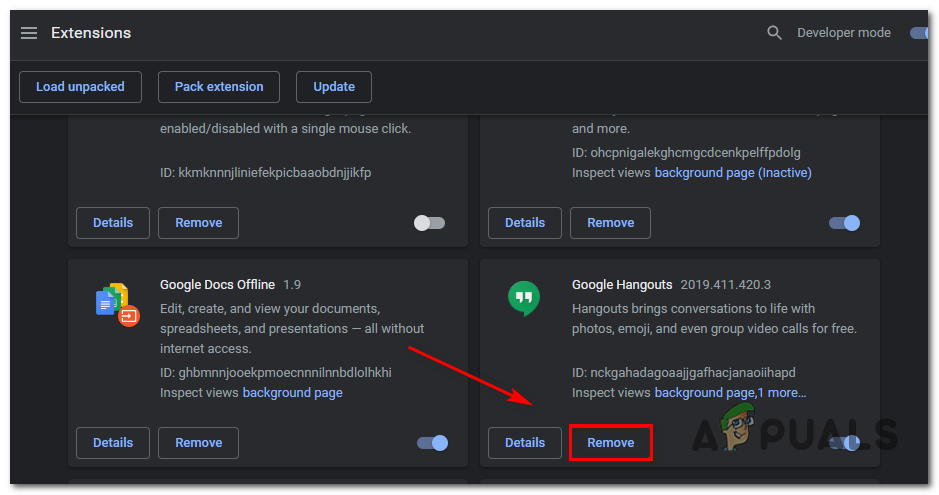Open background page (Inactive) link
The height and width of the screenshot is (495, 939).
point(733,173)
